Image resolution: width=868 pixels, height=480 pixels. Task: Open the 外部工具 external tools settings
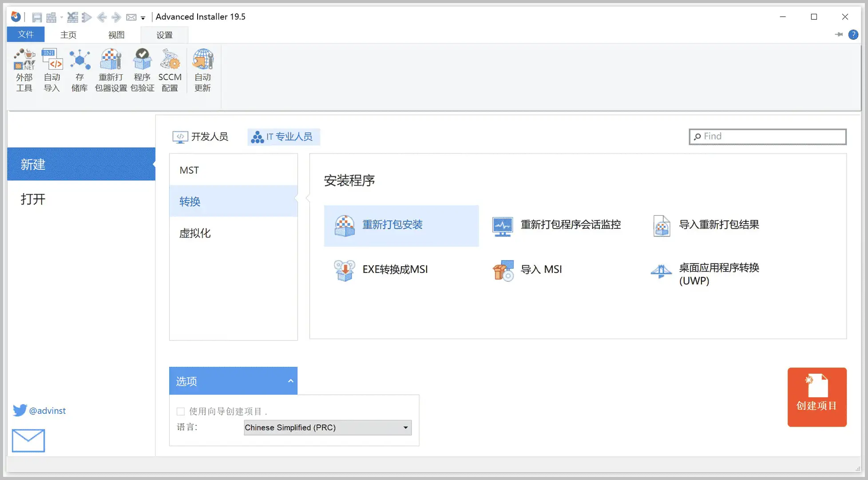(x=24, y=70)
